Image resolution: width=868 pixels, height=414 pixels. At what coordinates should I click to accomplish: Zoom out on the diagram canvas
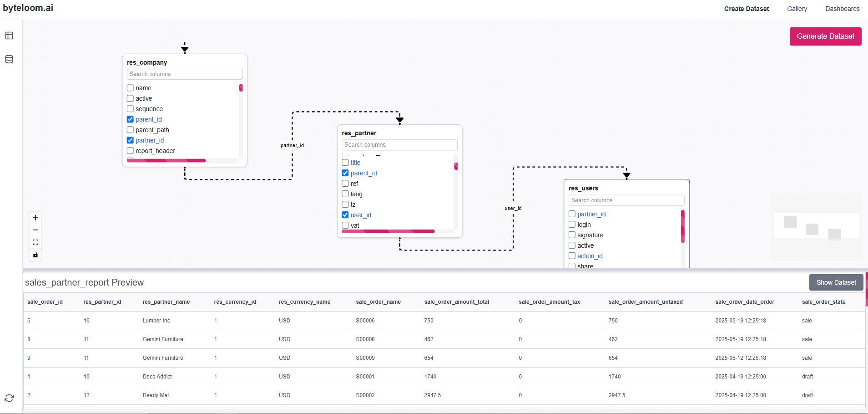[x=35, y=230]
